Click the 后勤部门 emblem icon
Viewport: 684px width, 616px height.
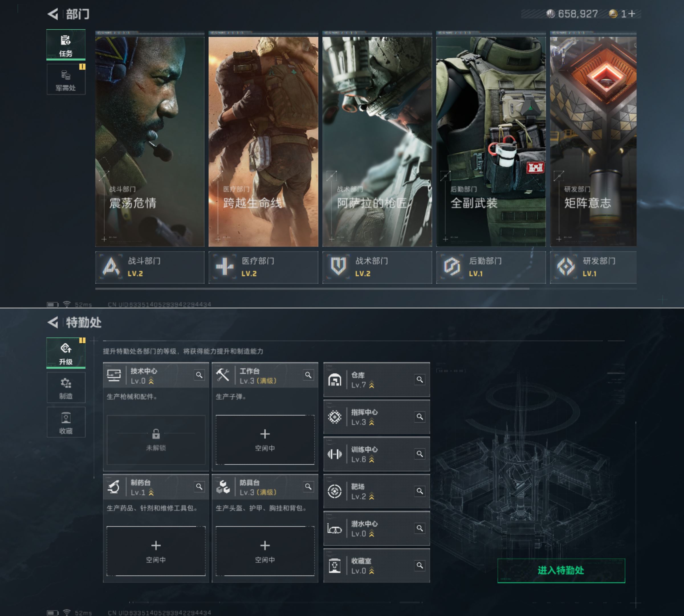452,266
